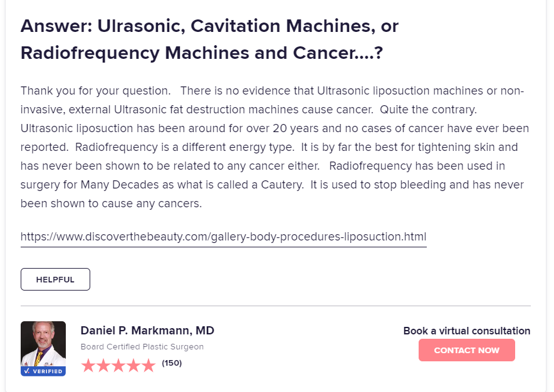554x392 pixels.
Task: Click the VERIFIED badge label
Action: 48,371
